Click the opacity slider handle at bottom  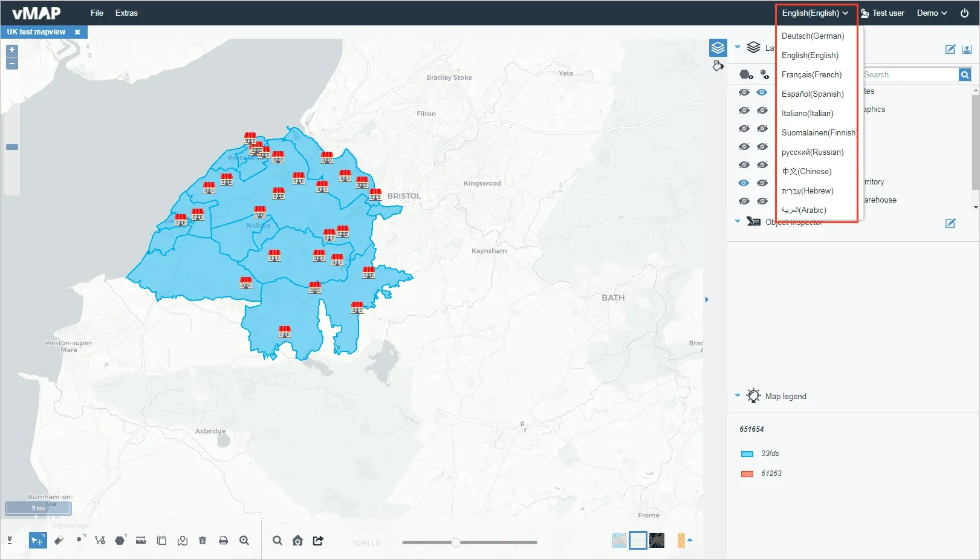point(456,542)
